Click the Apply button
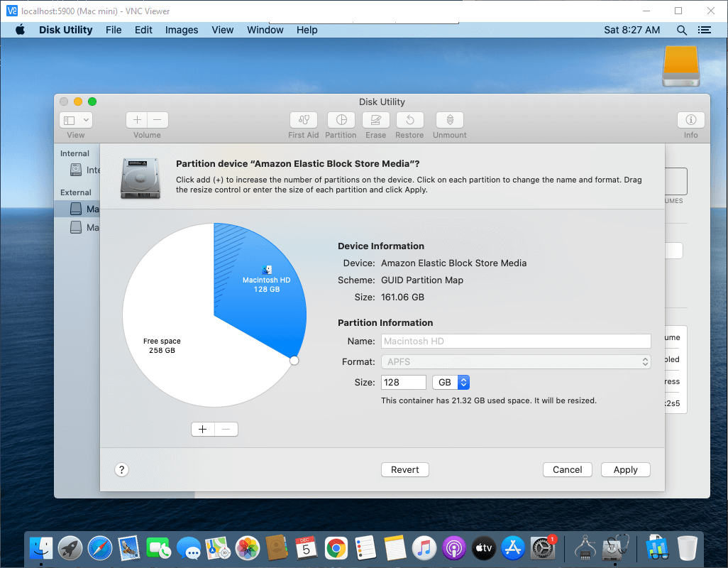728x568 pixels. coord(625,469)
